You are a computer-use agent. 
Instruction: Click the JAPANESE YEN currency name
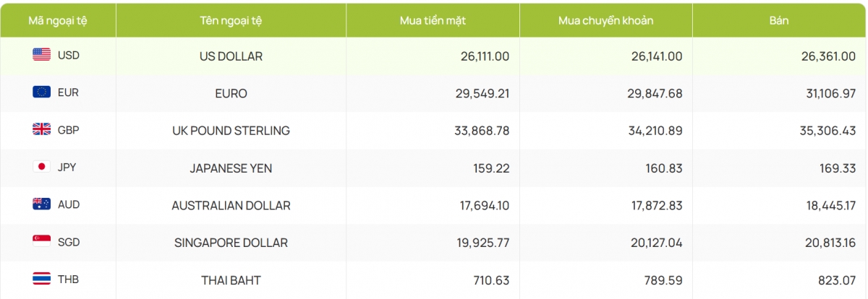click(231, 168)
